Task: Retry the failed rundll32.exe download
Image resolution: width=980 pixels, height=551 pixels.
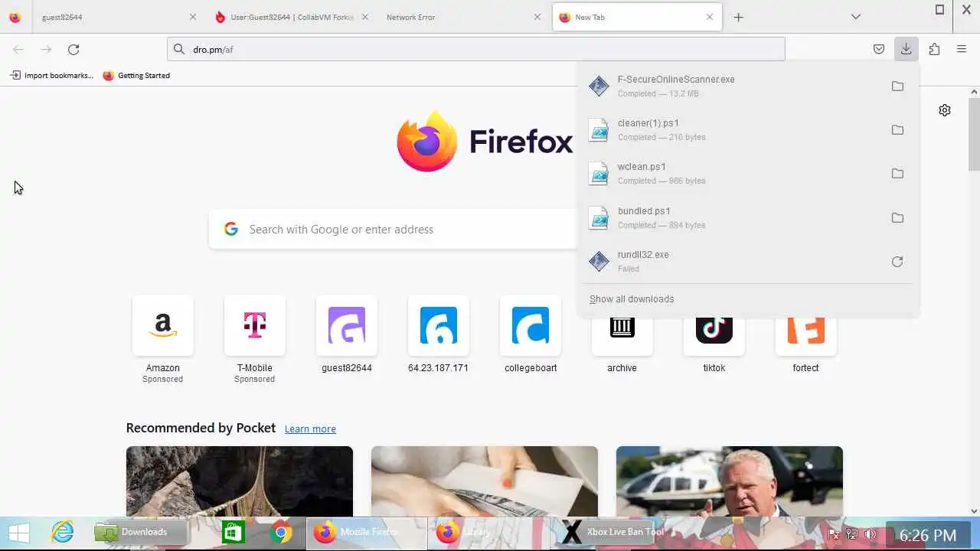Action: pyautogui.click(x=897, y=262)
